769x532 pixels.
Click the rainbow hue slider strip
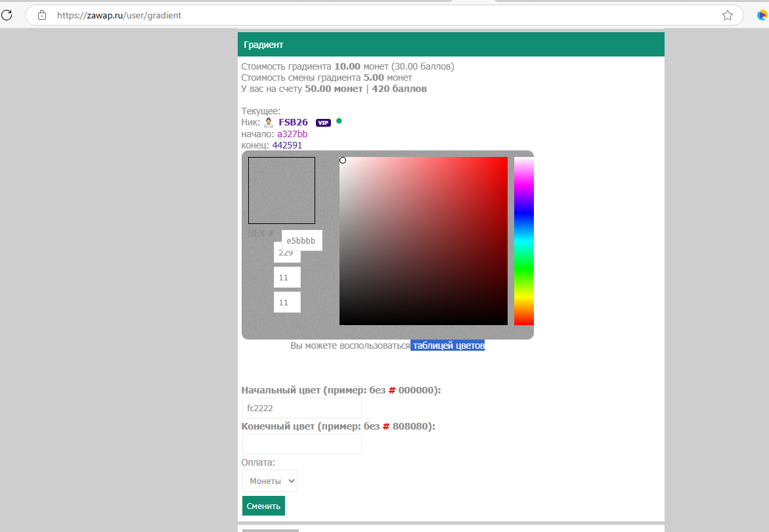(523, 241)
